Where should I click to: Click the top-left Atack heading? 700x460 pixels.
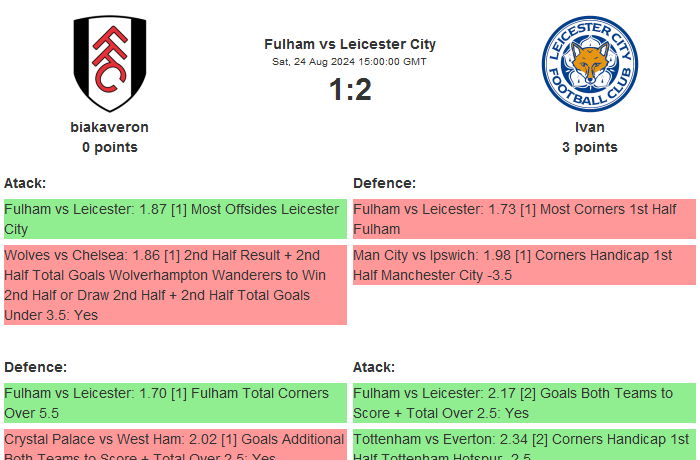(x=25, y=183)
